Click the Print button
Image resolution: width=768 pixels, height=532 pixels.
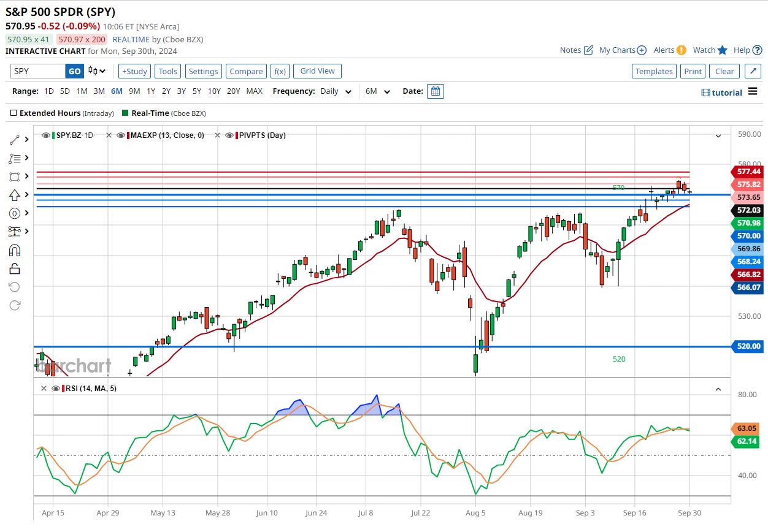[x=693, y=71]
